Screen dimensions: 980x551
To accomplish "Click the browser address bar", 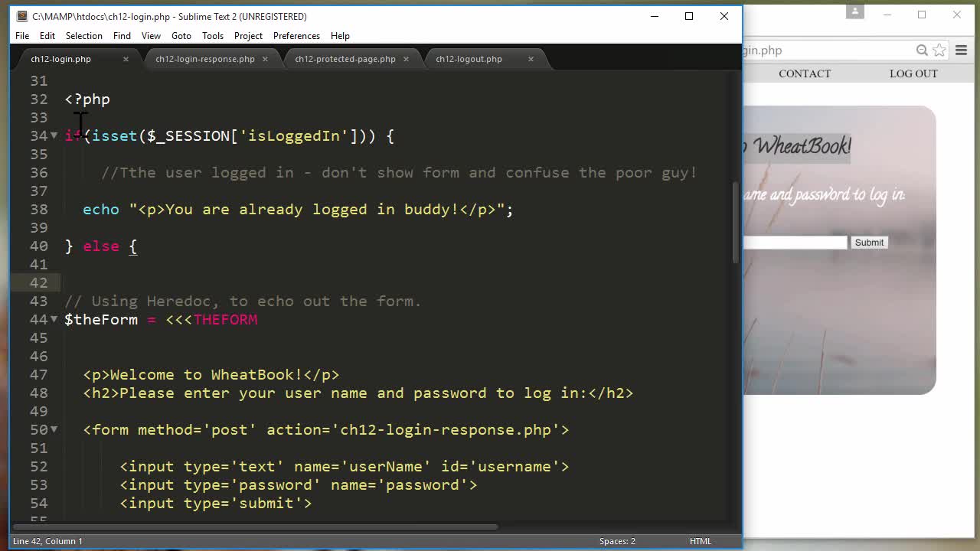I will pyautogui.click(x=828, y=51).
